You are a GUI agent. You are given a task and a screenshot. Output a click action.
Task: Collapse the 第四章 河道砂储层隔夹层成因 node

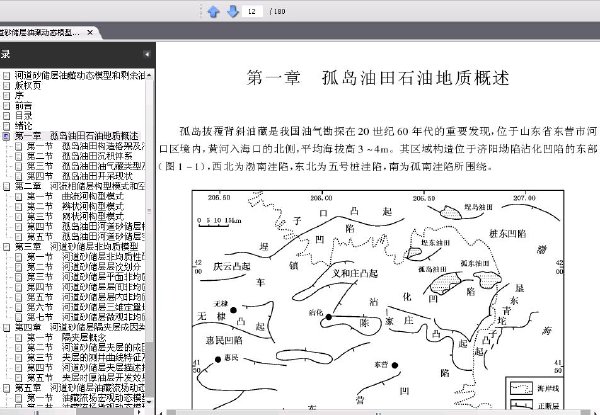pyautogui.click(x=6, y=327)
